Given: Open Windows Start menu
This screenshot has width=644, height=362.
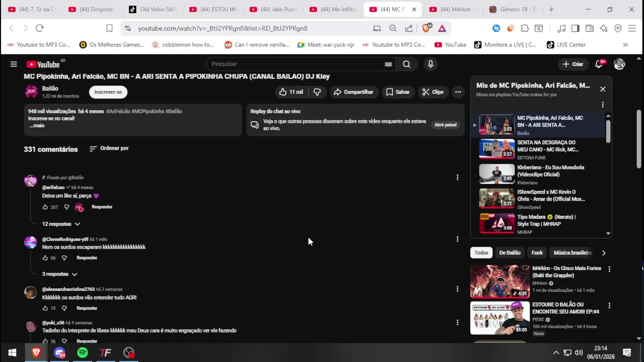Looking at the screenshot, I should [12, 352].
